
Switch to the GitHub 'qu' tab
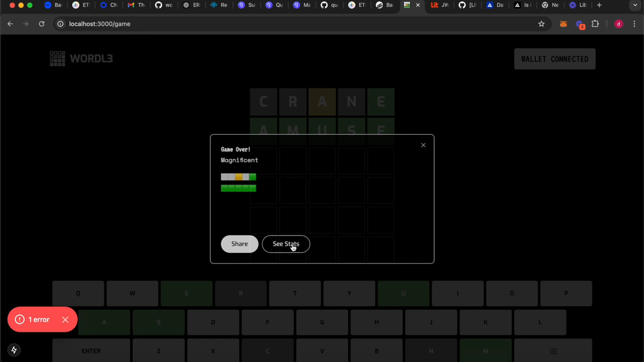pyautogui.click(x=330, y=5)
